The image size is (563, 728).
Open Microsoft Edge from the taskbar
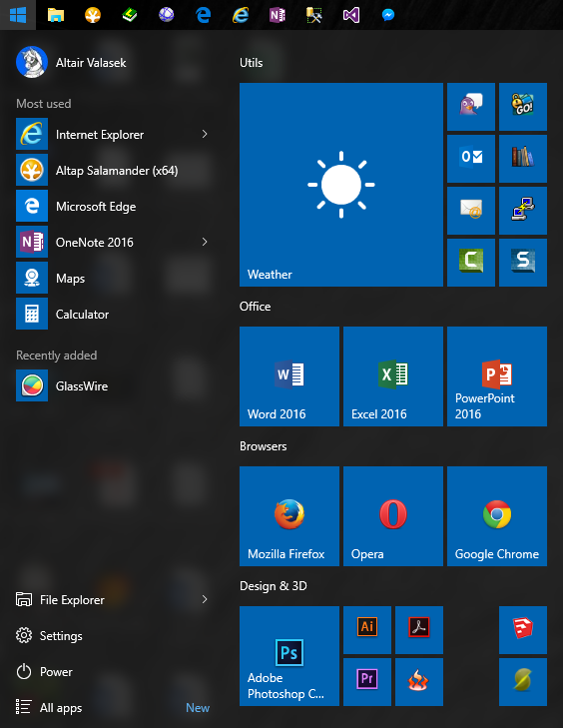pos(204,15)
